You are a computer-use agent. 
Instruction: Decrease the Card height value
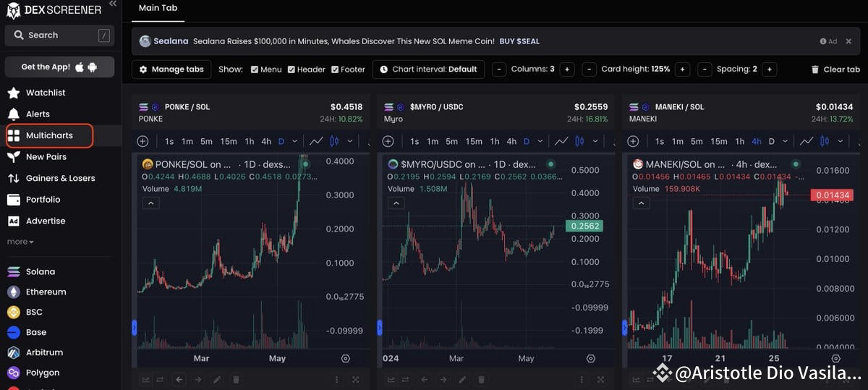coord(590,69)
